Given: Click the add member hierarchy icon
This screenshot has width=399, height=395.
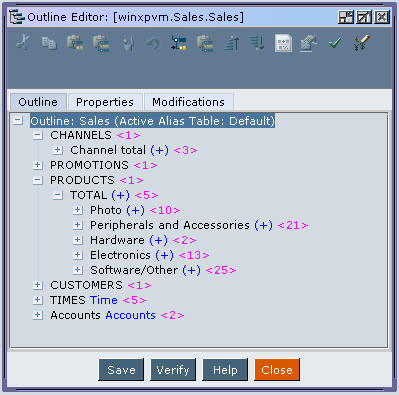Looking at the screenshot, I should [179, 43].
